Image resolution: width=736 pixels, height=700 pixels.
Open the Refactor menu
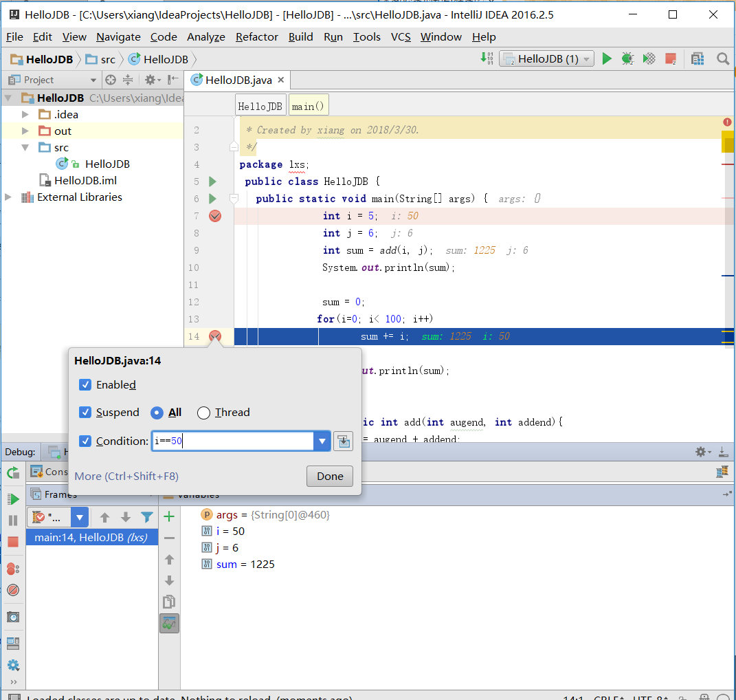click(257, 36)
